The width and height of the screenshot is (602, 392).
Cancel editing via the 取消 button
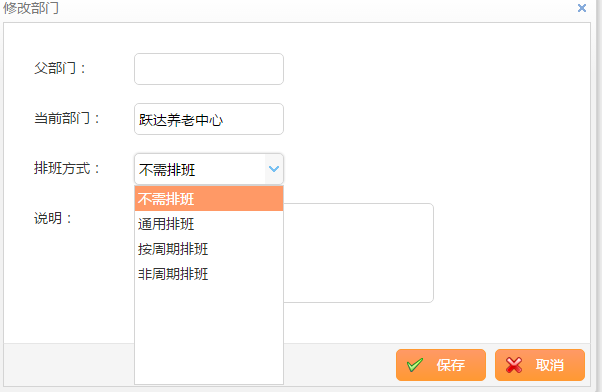click(x=540, y=365)
